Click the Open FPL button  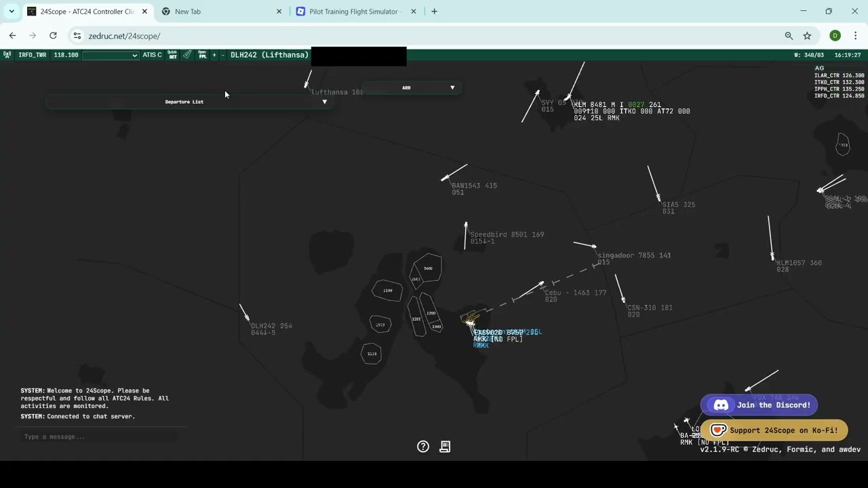tap(202, 55)
